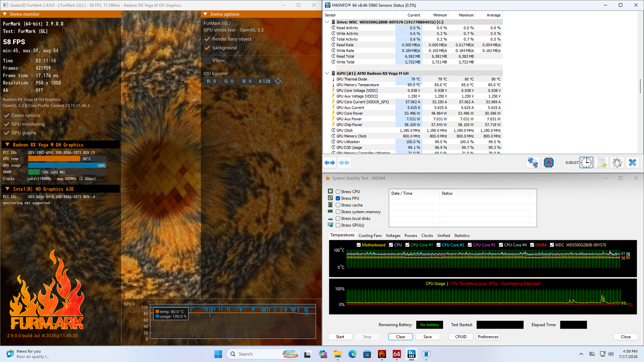Open News for you weather widget
644x362 pixels.
(x=28, y=354)
